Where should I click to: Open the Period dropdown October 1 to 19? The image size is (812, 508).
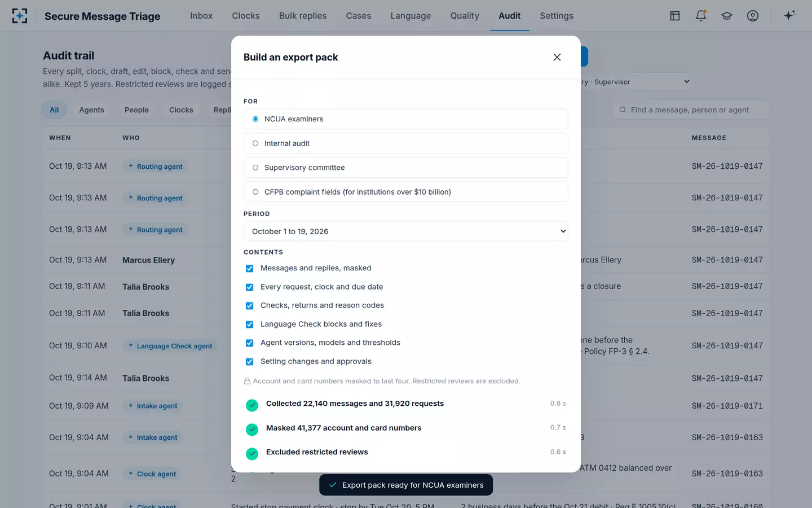[406, 231]
